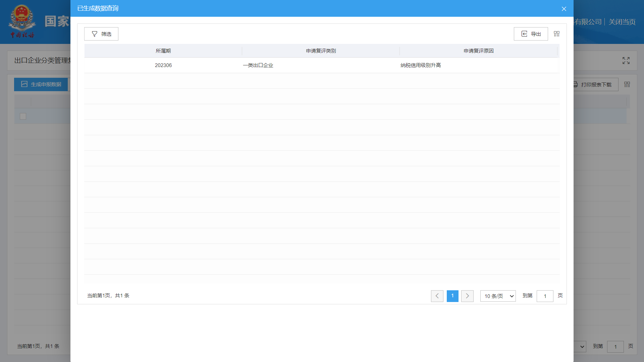Open the 10 条/页 page size dropdown
This screenshot has height=362, width=644.
[498, 296]
